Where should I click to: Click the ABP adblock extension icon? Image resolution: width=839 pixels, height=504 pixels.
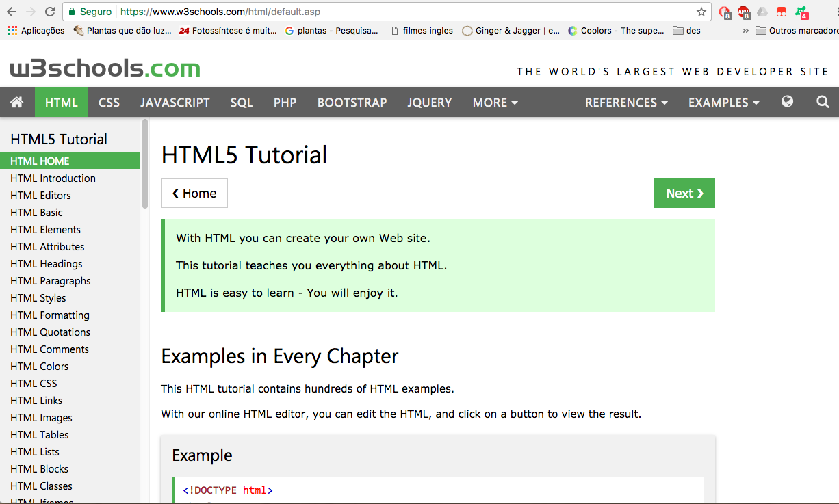pyautogui.click(x=744, y=12)
